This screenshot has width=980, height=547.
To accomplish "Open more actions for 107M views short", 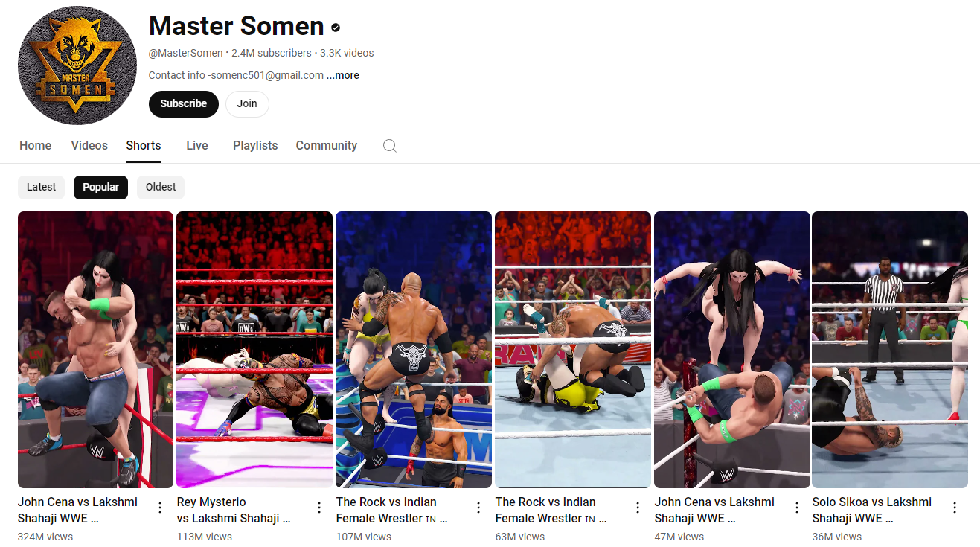I will point(478,508).
